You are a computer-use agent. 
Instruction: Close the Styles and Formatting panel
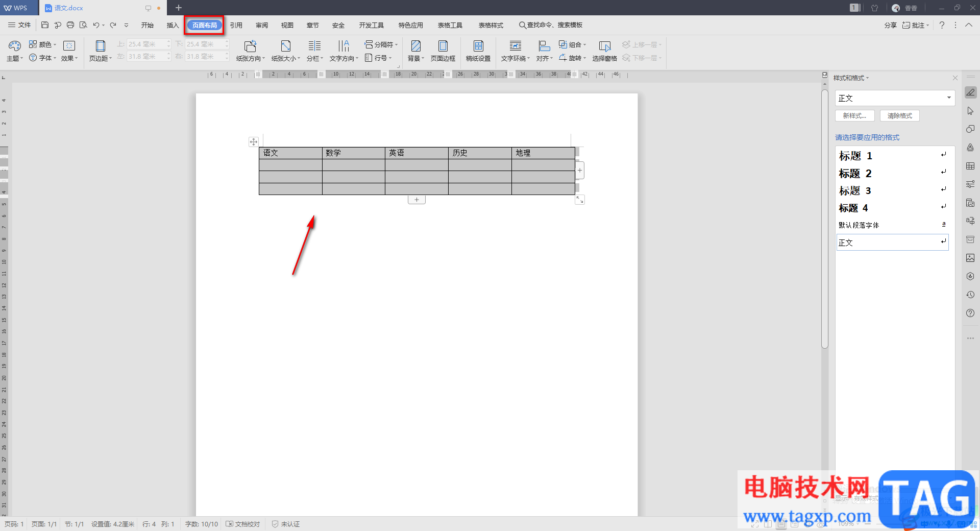click(955, 78)
